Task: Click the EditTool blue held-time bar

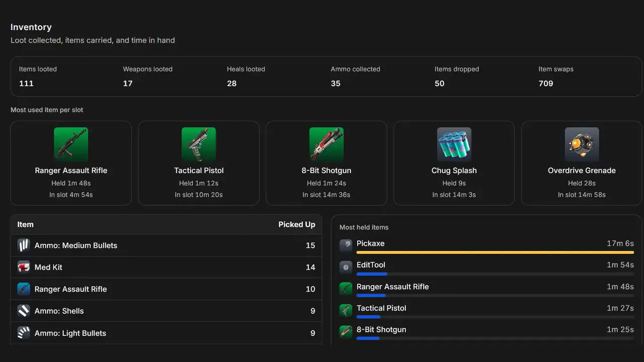Action: click(372, 274)
